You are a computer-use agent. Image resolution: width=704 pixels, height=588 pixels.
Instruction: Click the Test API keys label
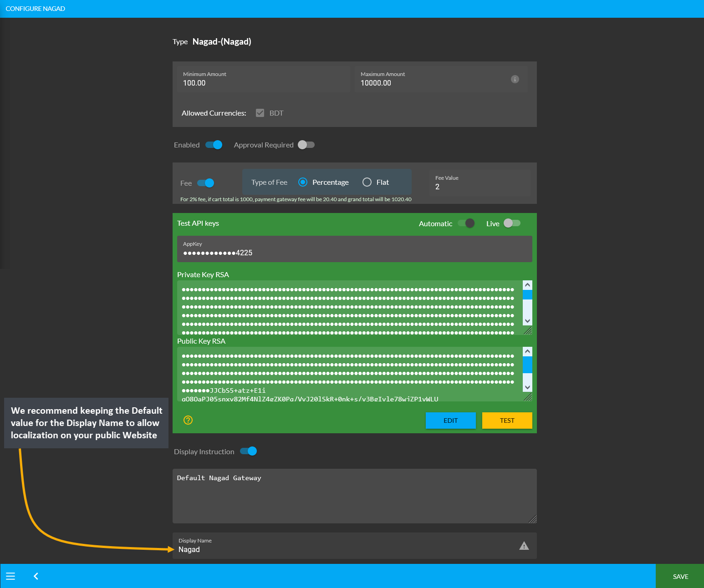click(x=198, y=223)
